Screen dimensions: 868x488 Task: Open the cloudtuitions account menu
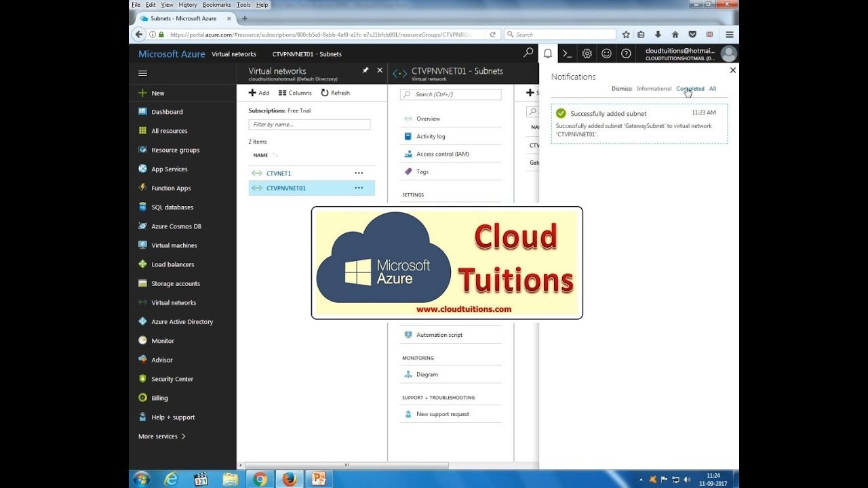(x=690, y=54)
